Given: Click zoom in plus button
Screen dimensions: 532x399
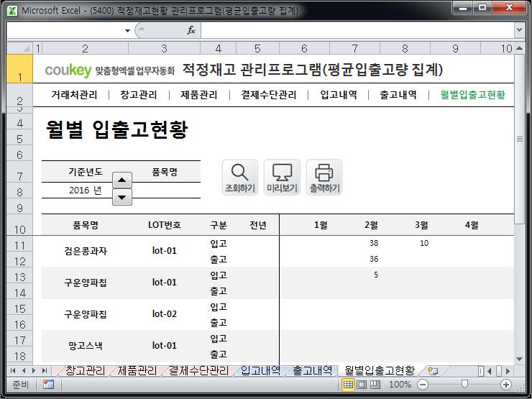Looking at the screenshot, I should tap(506, 385).
